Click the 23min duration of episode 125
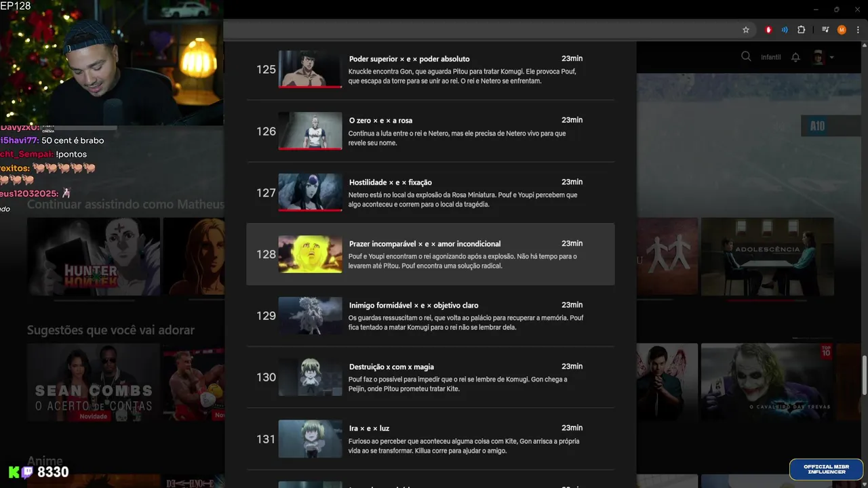 (x=572, y=58)
